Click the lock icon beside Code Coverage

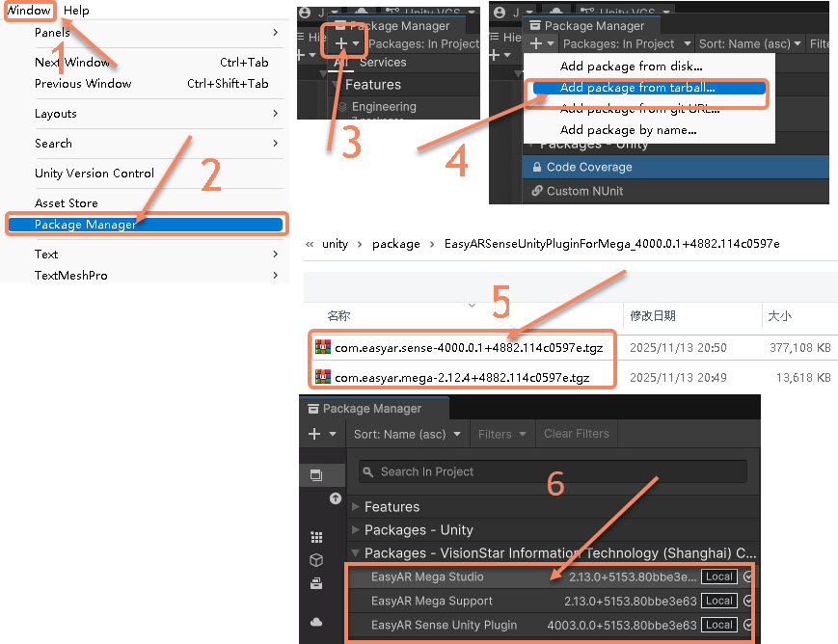tap(536, 167)
